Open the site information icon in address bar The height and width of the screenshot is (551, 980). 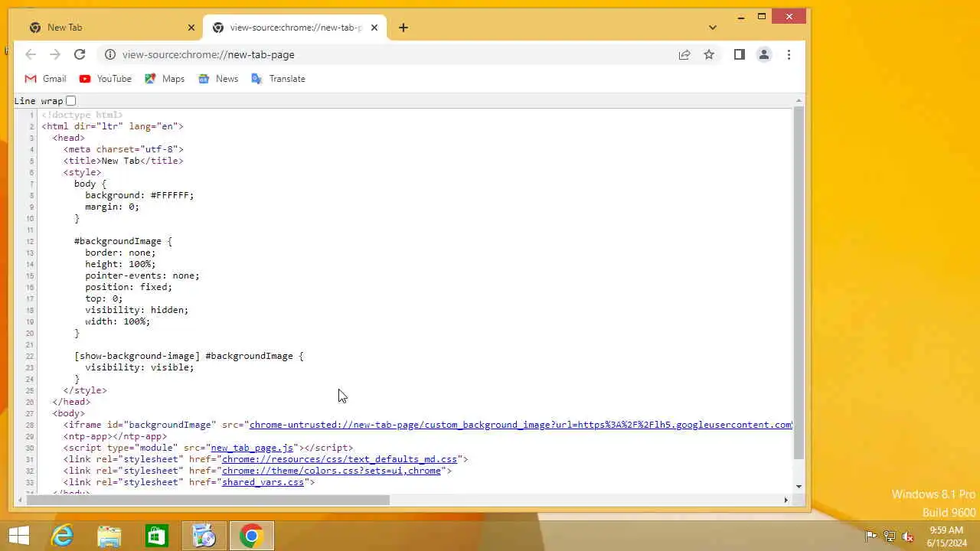[x=109, y=54]
